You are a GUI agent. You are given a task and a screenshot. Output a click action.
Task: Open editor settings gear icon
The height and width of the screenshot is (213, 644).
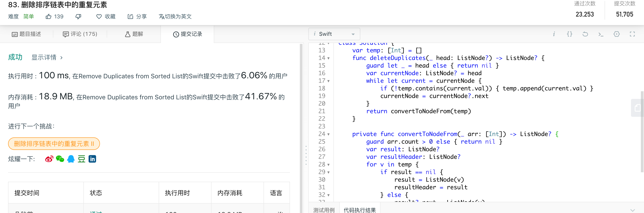[x=616, y=34]
